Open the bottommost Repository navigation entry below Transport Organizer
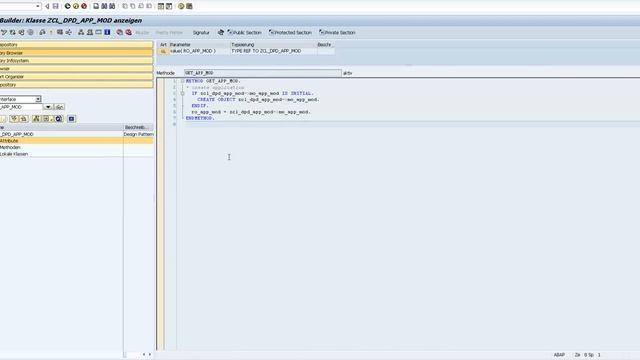Screen dimensions: 640x360 tap(76, 85)
